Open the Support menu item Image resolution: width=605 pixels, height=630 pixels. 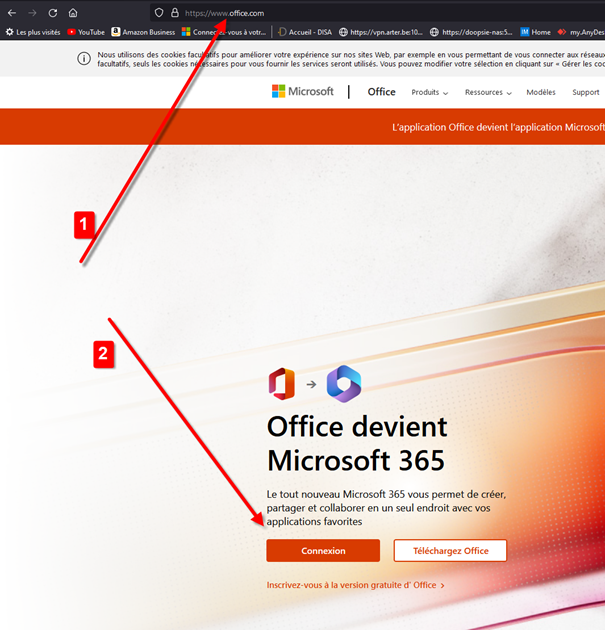pyautogui.click(x=586, y=92)
